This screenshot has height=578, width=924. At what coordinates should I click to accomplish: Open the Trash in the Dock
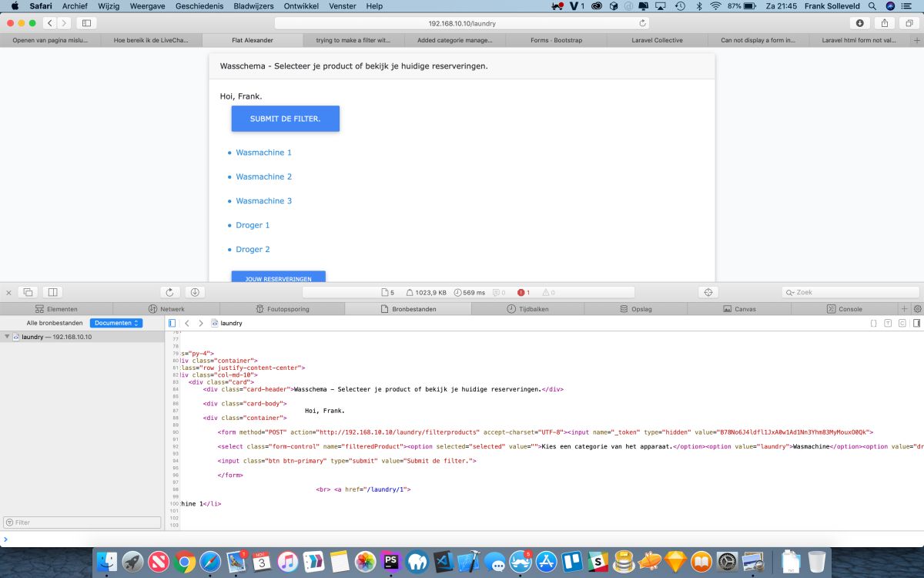(x=817, y=561)
